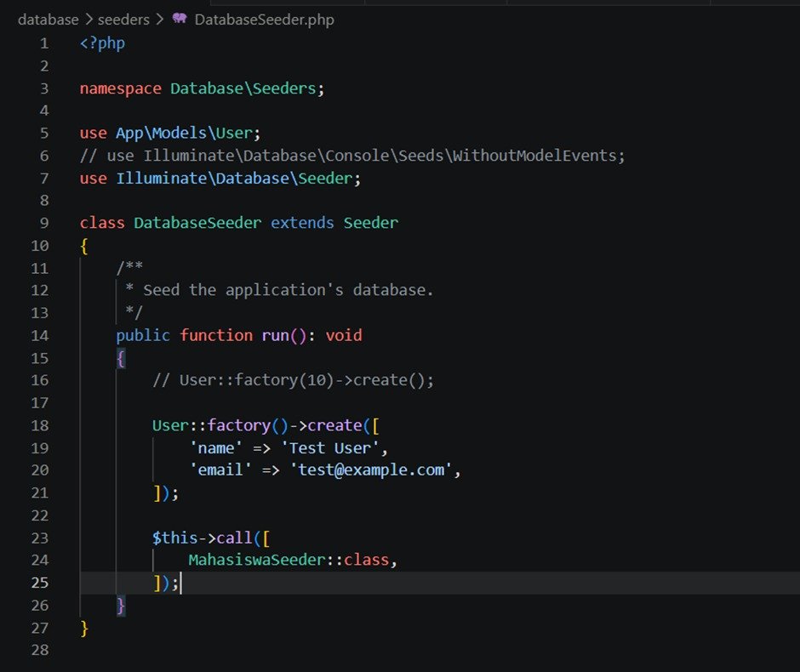Screen dimensions: 800x672
Task: Click 'App\Models\User' import on line 5
Action: [185, 133]
